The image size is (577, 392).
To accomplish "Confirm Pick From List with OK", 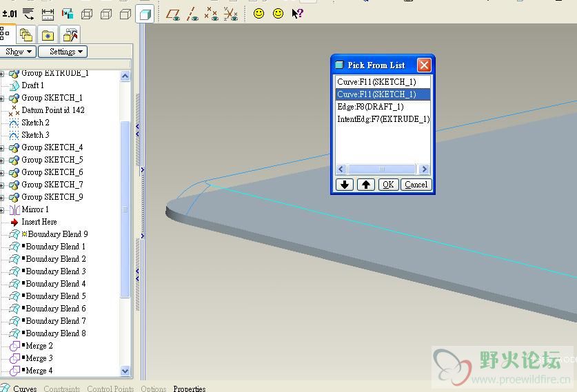I will tap(388, 185).
